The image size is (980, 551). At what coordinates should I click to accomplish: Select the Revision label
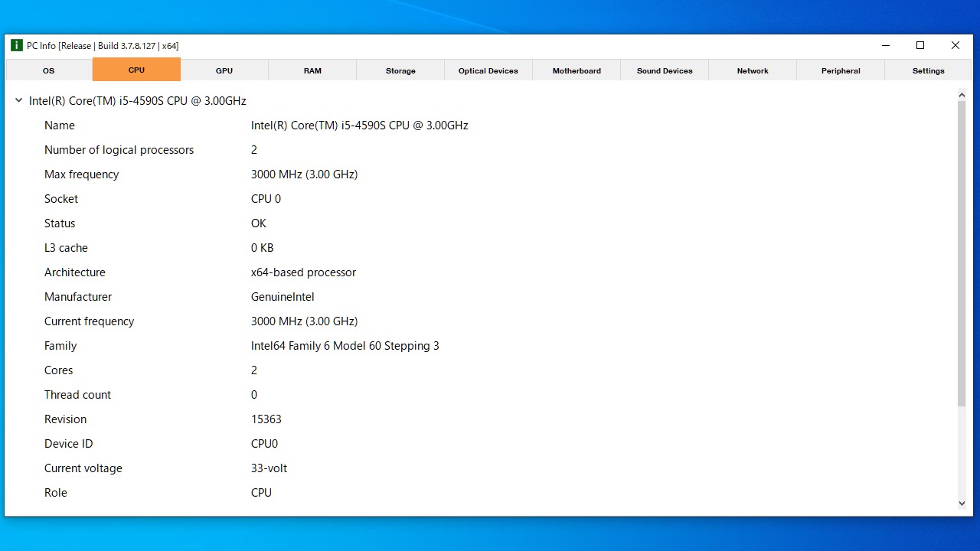65,419
